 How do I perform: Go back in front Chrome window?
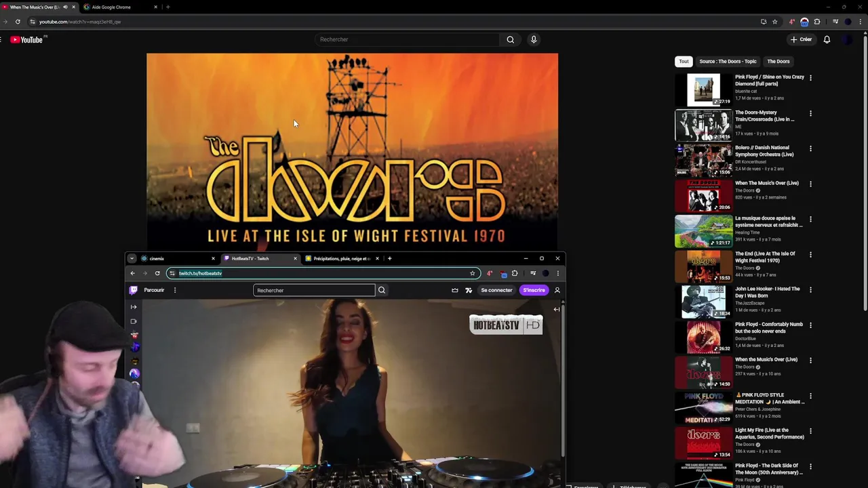tap(133, 273)
